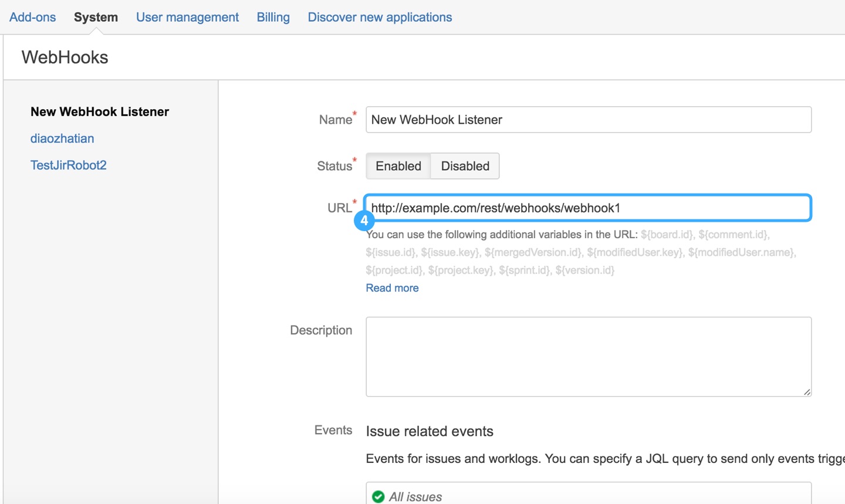
Task: Set status to Disabled
Action: (x=465, y=166)
